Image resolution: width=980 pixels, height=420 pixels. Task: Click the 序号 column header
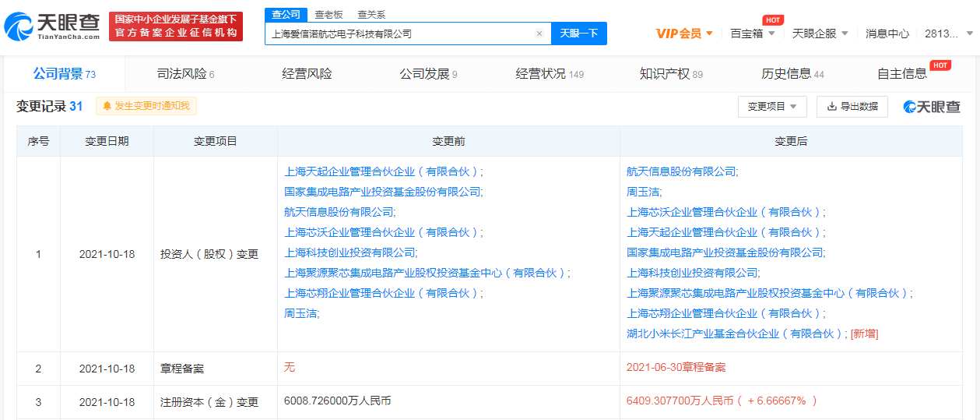39,141
